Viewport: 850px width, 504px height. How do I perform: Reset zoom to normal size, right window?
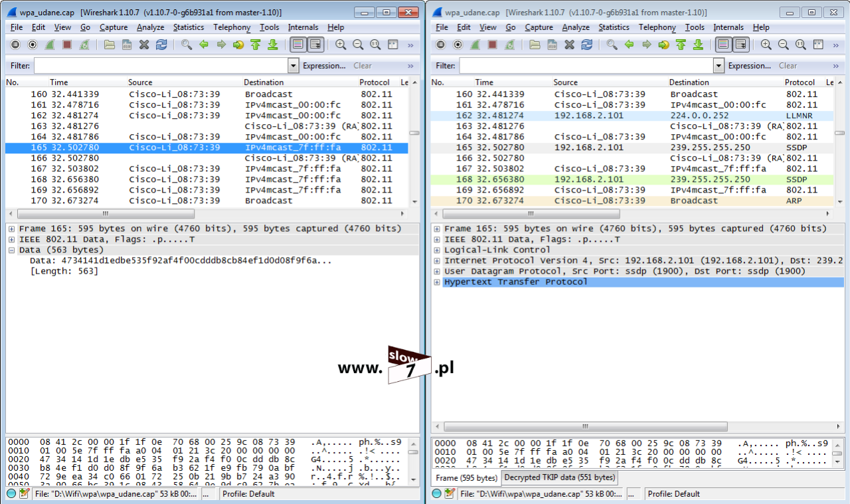801,44
